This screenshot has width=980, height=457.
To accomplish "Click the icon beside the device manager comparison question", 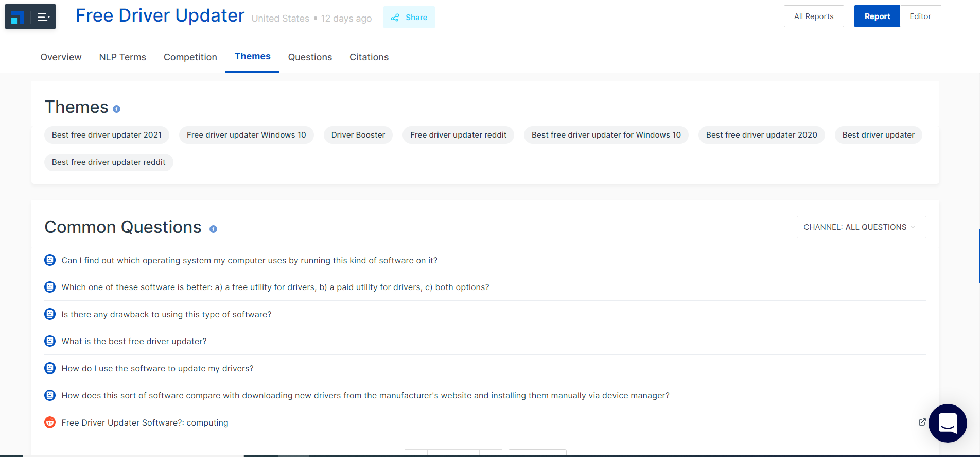I will pyautogui.click(x=50, y=395).
